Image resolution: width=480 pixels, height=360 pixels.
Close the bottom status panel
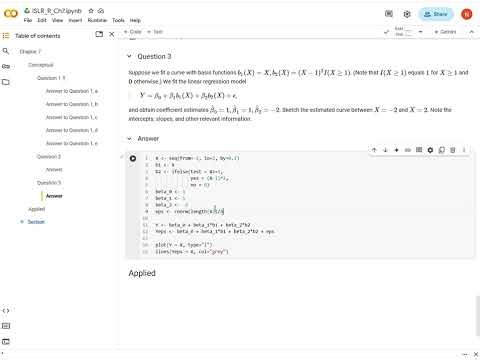pos(476,354)
